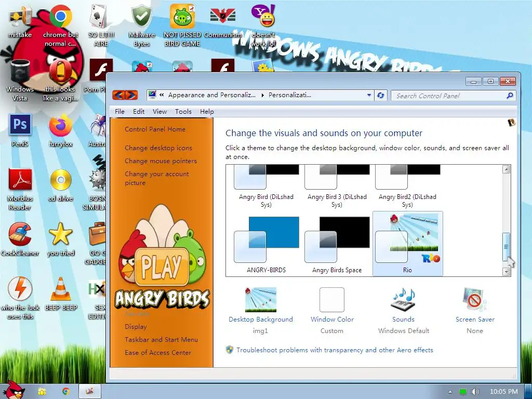Open Troubleshoot transparency and Aero effects link

[335, 350]
